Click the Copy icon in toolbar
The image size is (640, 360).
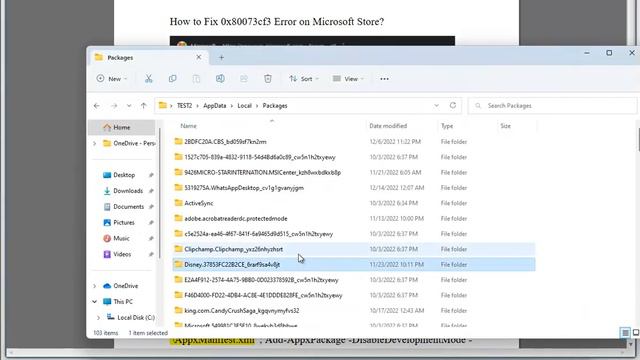(x=172, y=79)
